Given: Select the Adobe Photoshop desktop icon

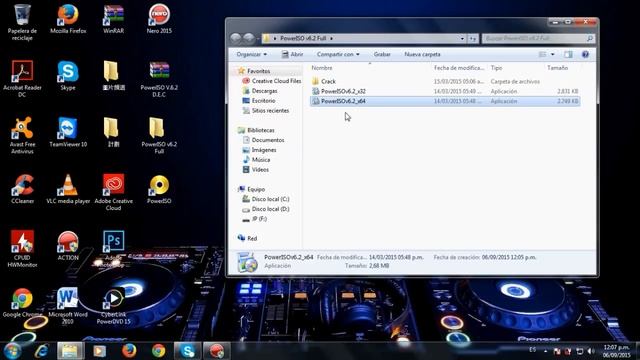Looking at the screenshot, I should (x=113, y=249).
